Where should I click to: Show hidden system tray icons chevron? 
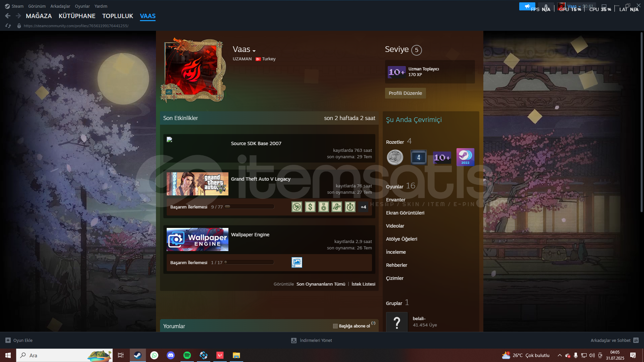[559, 355]
